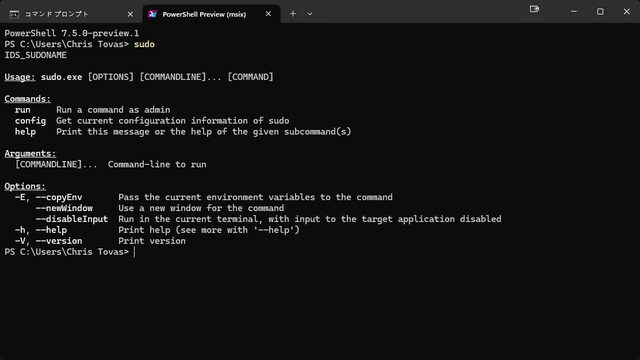Select the PowerShell Preview (msix) tab
Screen dimensions: 640x360
coord(211,14)
